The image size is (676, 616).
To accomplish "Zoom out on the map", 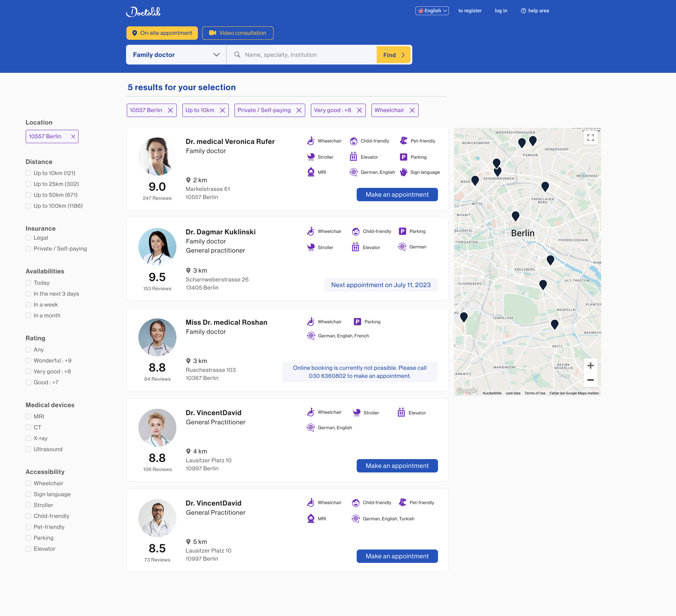I will (590, 380).
